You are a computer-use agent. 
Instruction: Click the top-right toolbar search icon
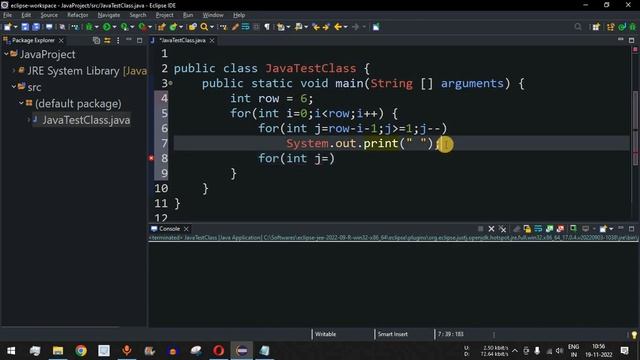[578, 27]
